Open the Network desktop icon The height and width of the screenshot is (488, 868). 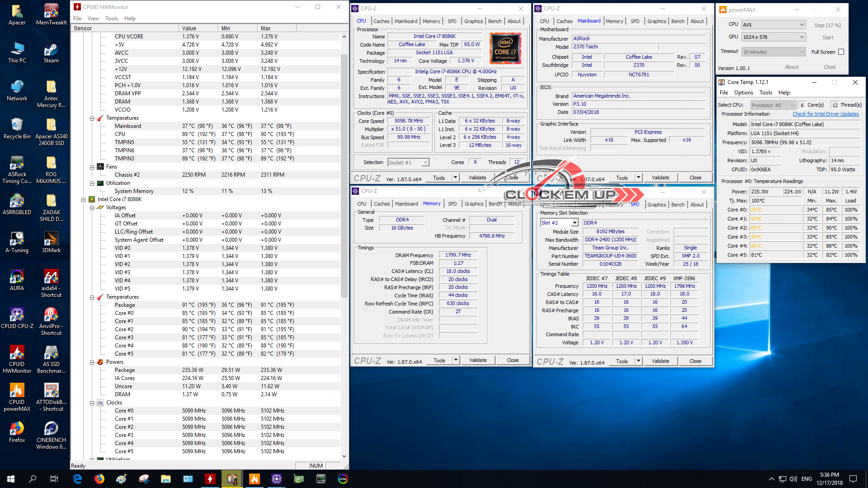tap(17, 90)
